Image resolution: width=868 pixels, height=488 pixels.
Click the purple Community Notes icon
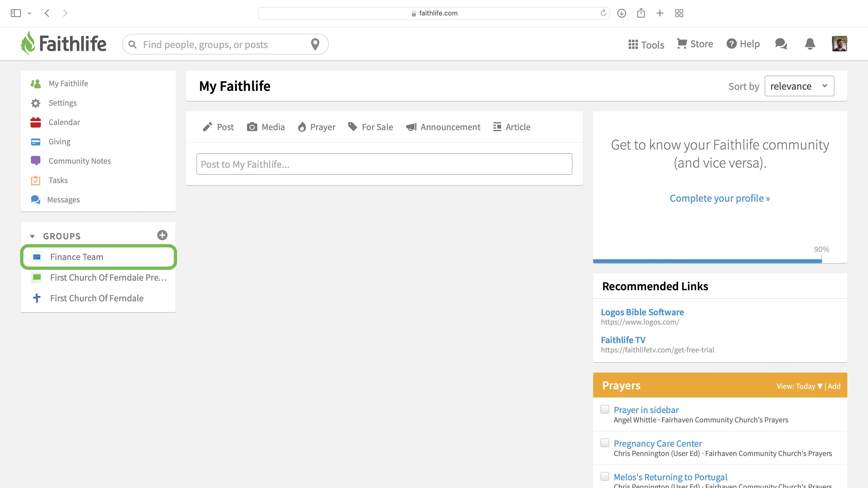pos(36,161)
